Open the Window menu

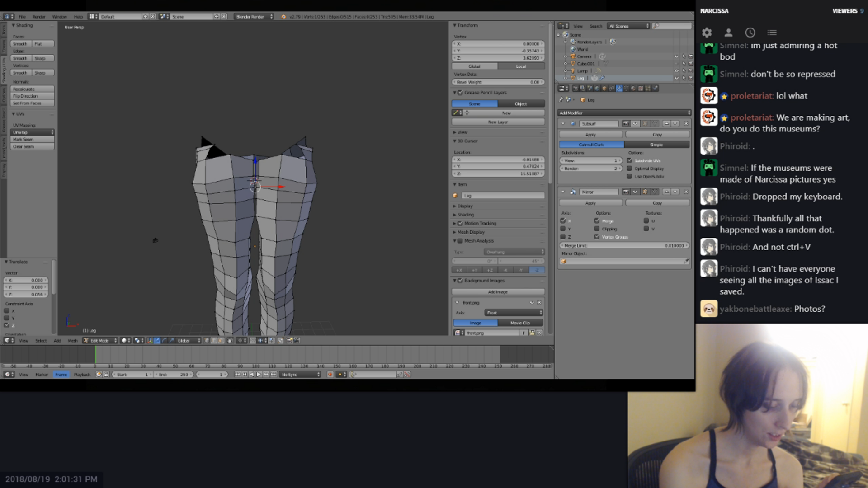(60, 17)
